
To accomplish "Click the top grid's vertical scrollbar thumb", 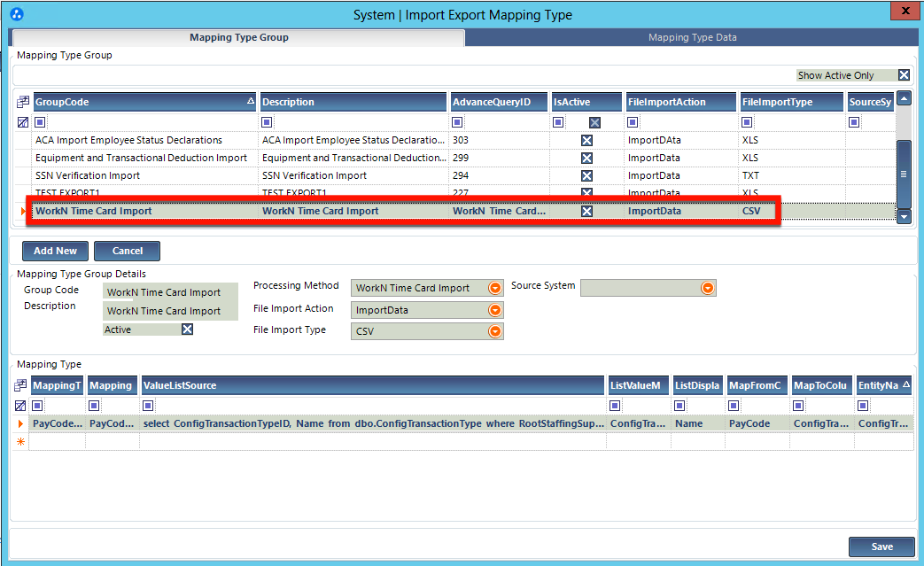I will tap(904, 174).
